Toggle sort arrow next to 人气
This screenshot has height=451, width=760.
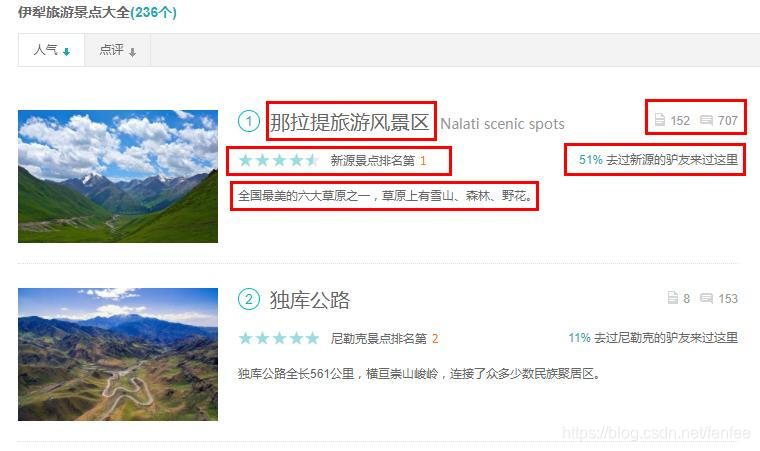coord(66,51)
